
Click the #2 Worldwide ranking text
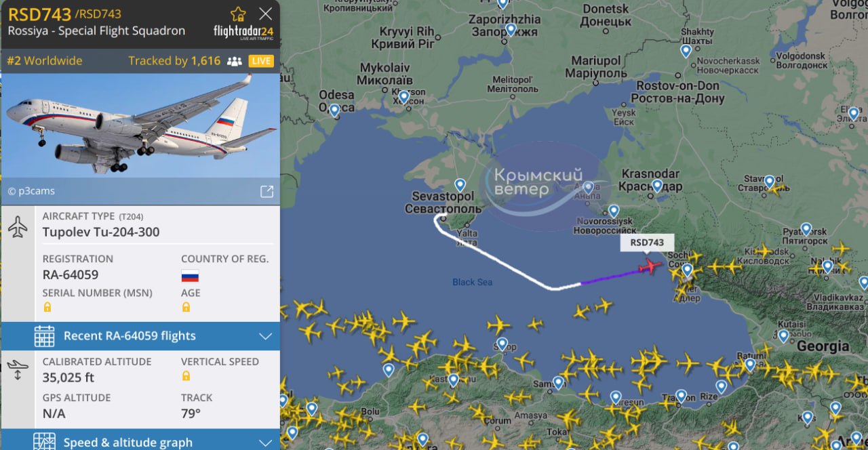pyautogui.click(x=45, y=61)
